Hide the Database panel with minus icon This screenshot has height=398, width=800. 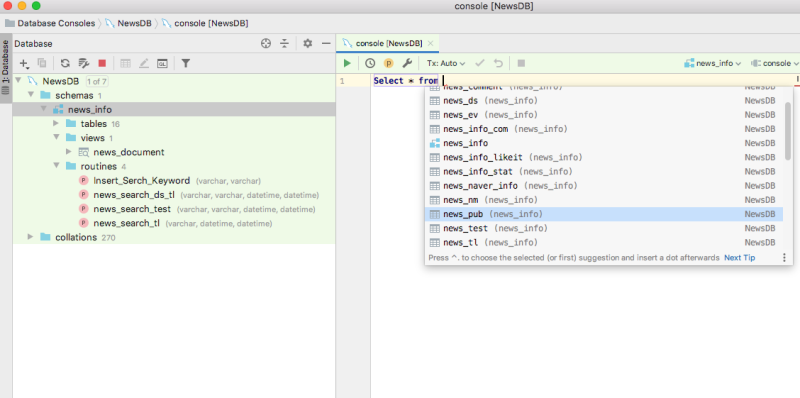point(326,44)
